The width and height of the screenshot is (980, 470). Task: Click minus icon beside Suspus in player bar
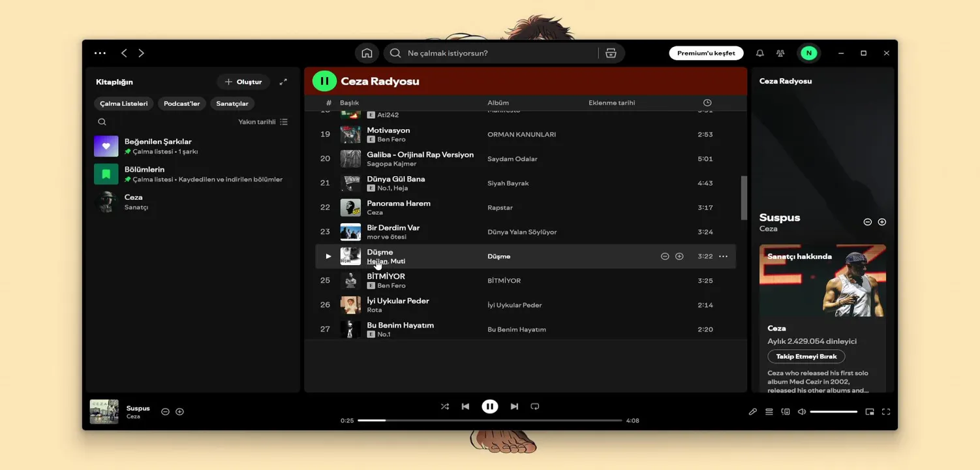click(165, 411)
